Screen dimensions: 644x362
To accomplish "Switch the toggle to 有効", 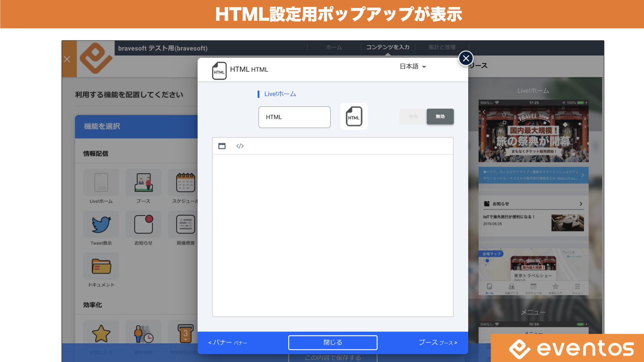I will (413, 117).
